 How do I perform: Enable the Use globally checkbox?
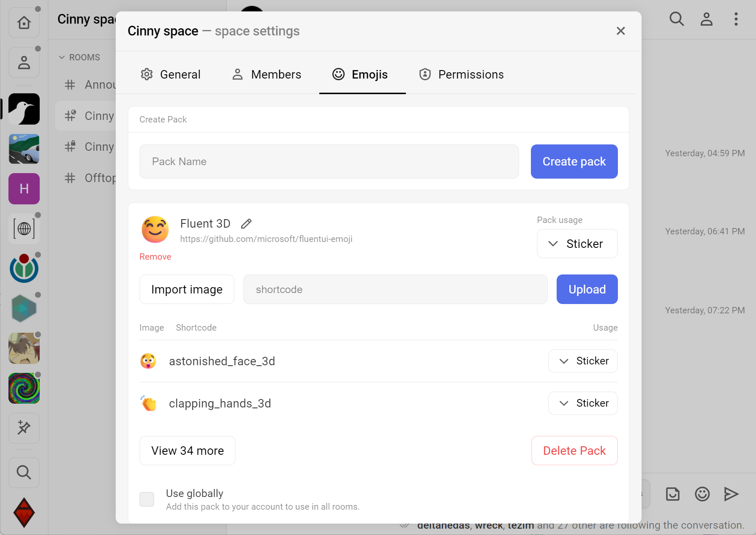(147, 499)
